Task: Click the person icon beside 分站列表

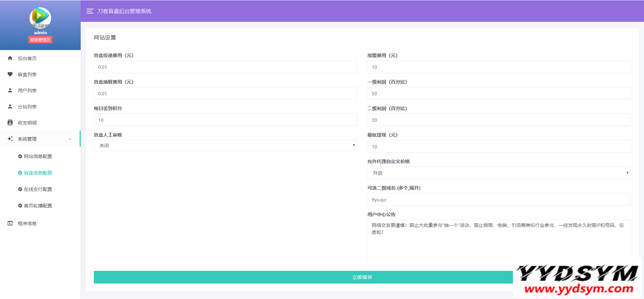Action: (x=10, y=106)
